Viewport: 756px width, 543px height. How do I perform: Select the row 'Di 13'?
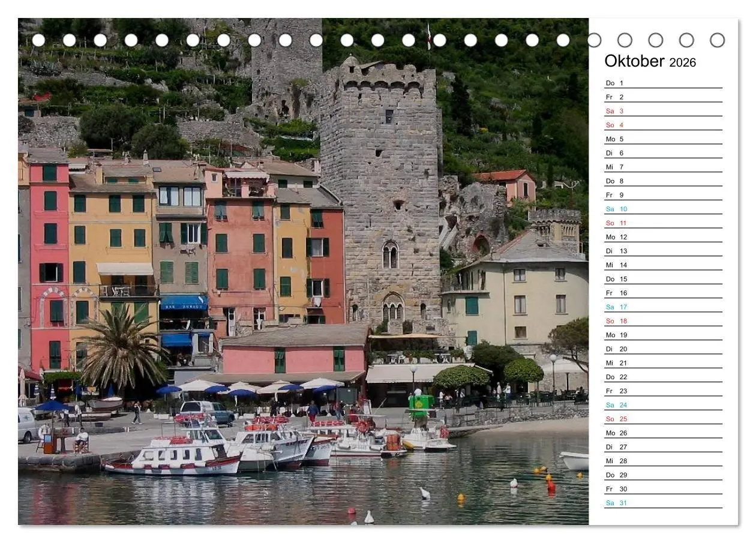click(x=663, y=250)
